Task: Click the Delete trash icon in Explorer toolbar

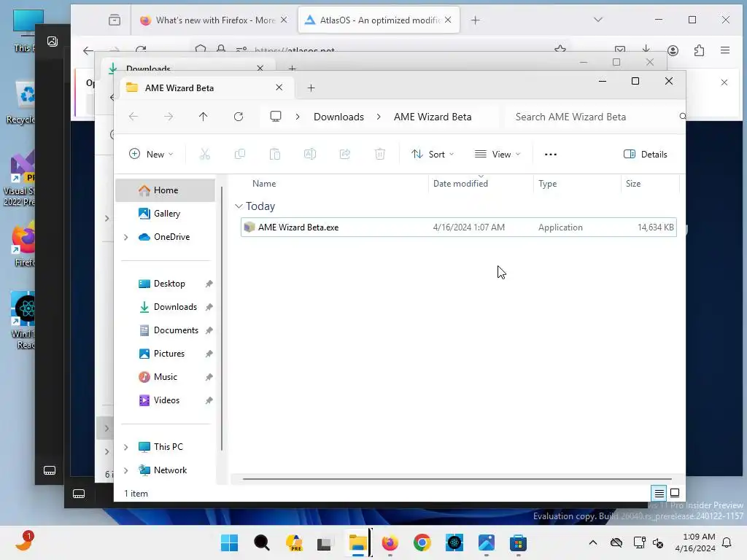Action: 380,154
